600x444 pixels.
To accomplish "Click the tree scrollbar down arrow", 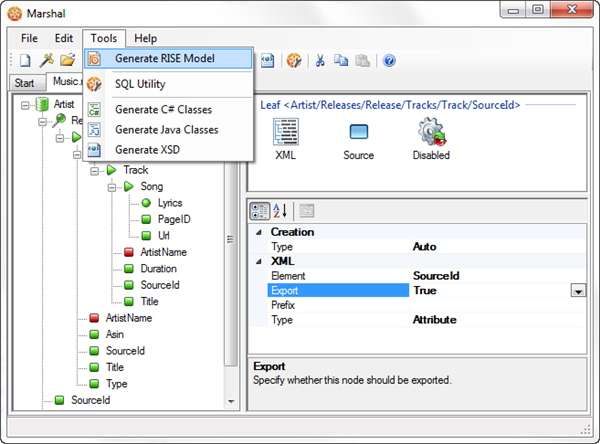I will coord(231,402).
